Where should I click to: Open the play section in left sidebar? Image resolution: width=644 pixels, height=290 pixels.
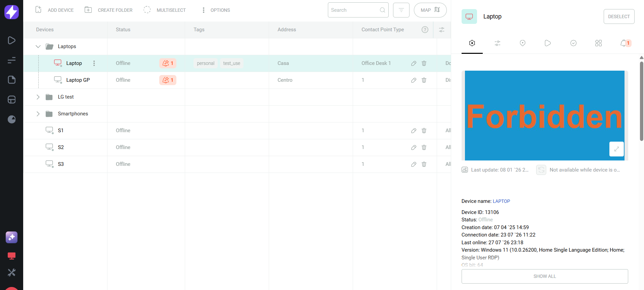11,40
